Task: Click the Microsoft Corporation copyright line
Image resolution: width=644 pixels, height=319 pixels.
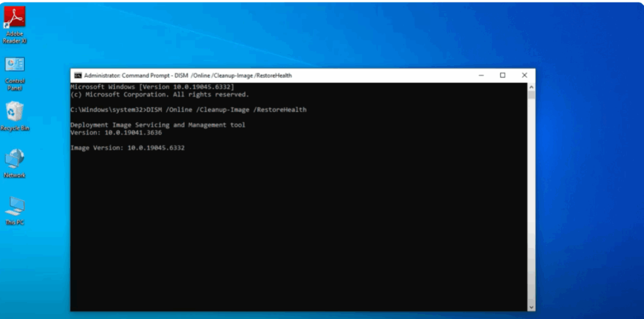Action: (x=160, y=94)
